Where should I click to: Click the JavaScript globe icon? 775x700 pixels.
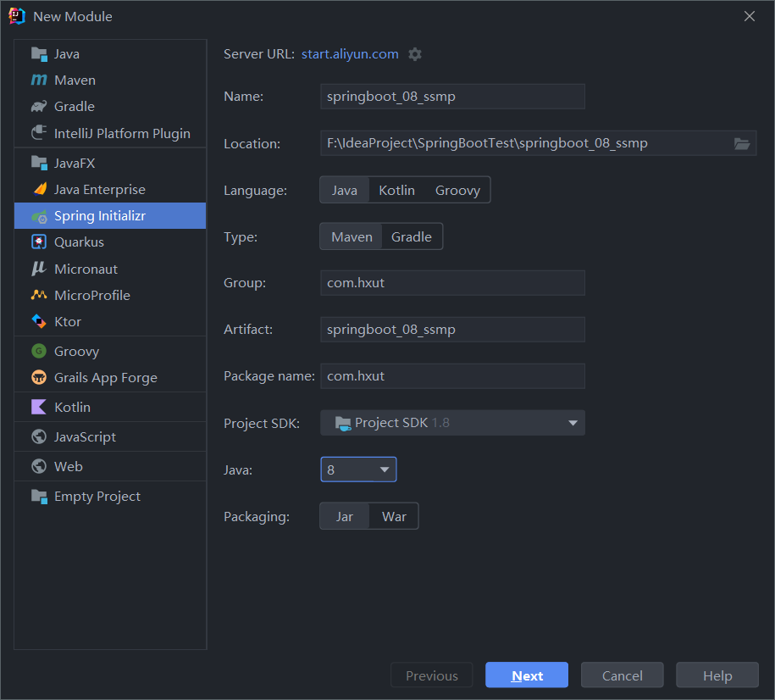[39, 436]
